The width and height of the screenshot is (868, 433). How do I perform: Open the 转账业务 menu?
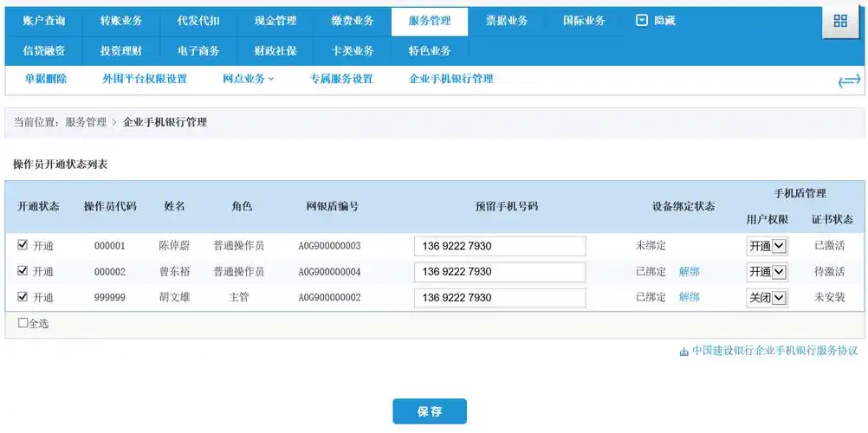click(120, 21)
